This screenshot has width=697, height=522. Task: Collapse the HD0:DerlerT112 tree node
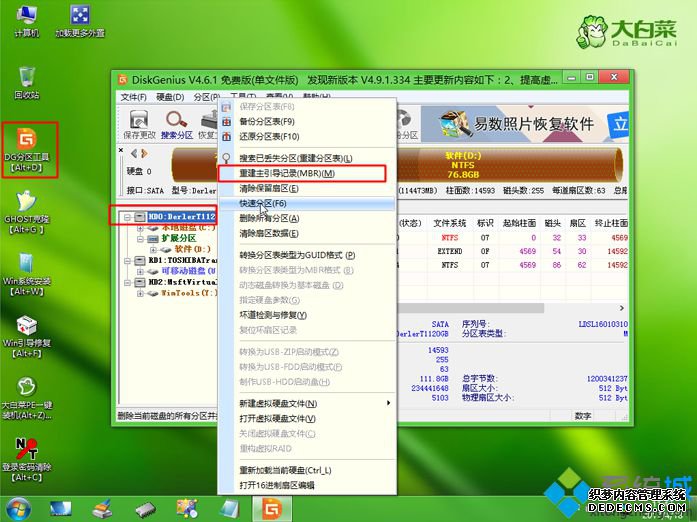click(x=128, y=217)
